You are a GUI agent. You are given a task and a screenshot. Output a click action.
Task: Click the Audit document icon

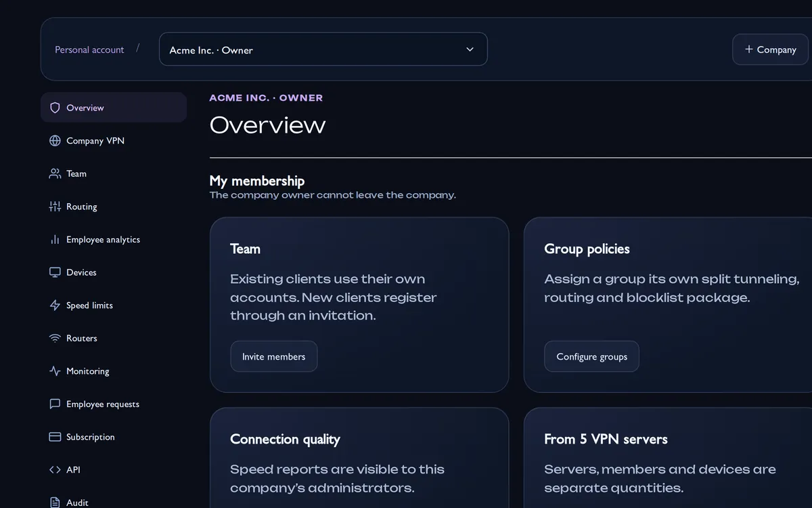[x=55, y=503]
